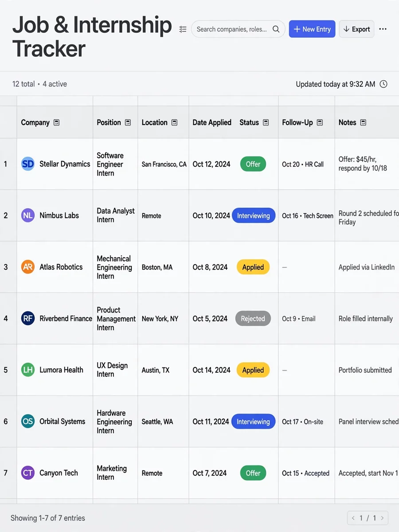Click Applied status badge for Lumora Health

coord(253,370)
